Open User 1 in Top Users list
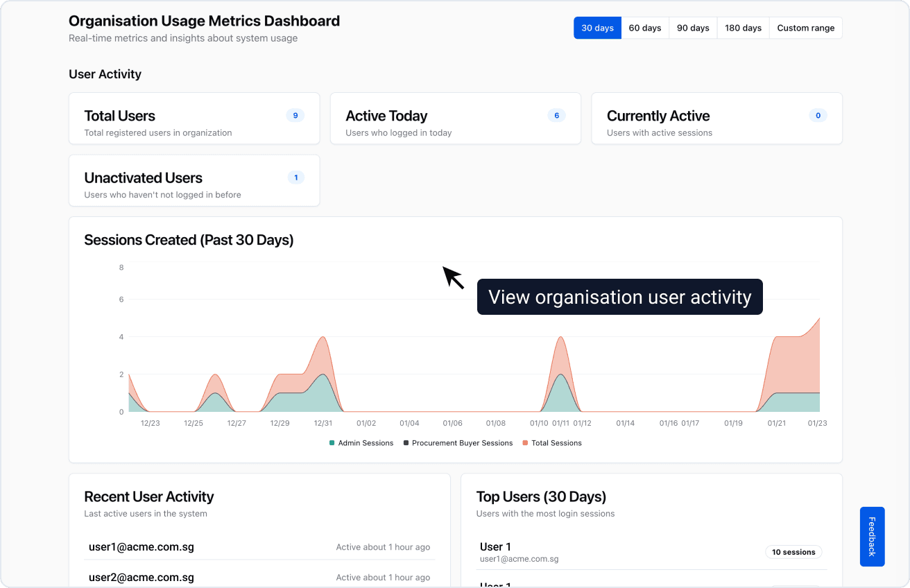The width and height of the screenshot is (910, 588). 495,547
